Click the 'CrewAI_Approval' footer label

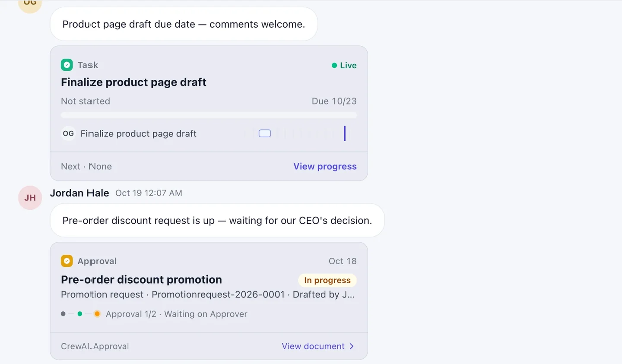(95, 346)
